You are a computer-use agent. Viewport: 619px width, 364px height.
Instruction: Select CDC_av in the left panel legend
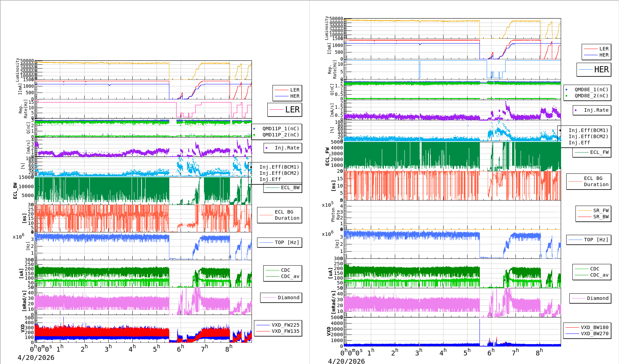point(290,277)
